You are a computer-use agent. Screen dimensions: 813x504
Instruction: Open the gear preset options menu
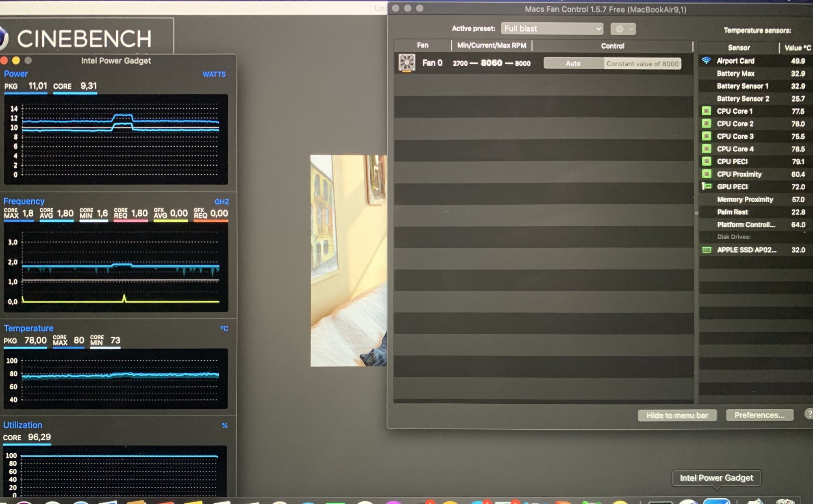pos(623,29)
